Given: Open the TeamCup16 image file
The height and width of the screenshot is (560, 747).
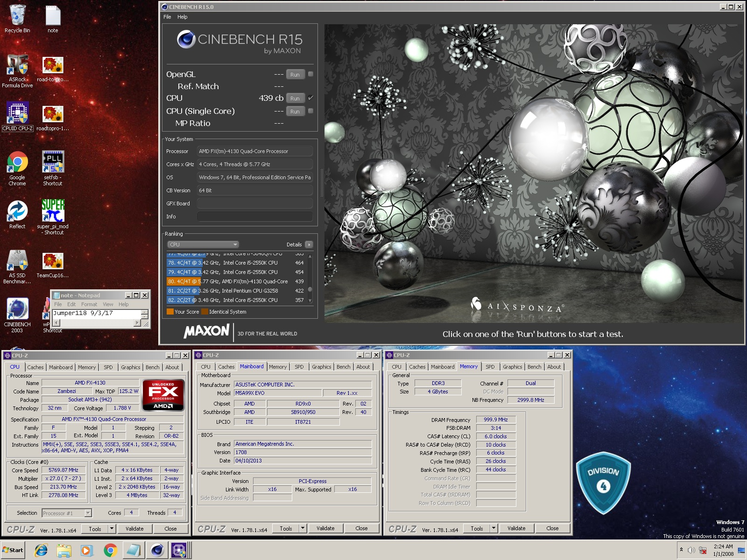Looking at the screenshot, I should (53, 265).
